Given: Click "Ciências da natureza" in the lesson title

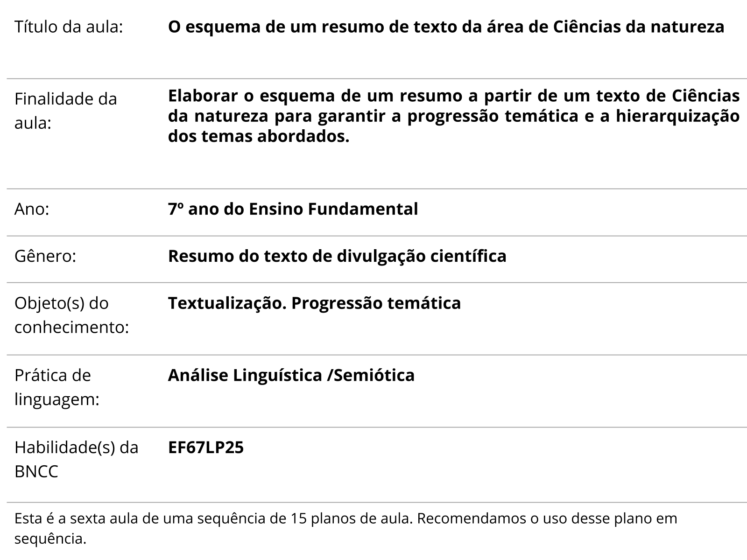Looking at the screenshot, I should tap(638, 27).
